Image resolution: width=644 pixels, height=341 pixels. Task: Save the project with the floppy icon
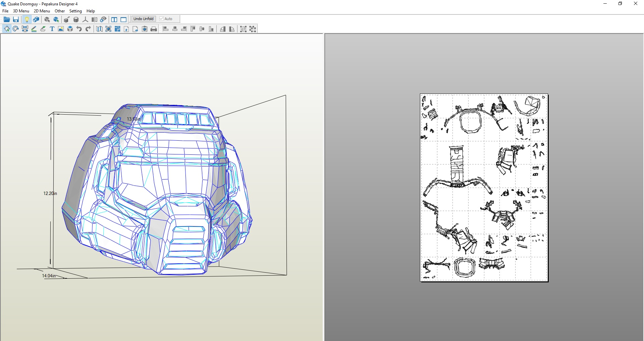click(x=16, y=19)
